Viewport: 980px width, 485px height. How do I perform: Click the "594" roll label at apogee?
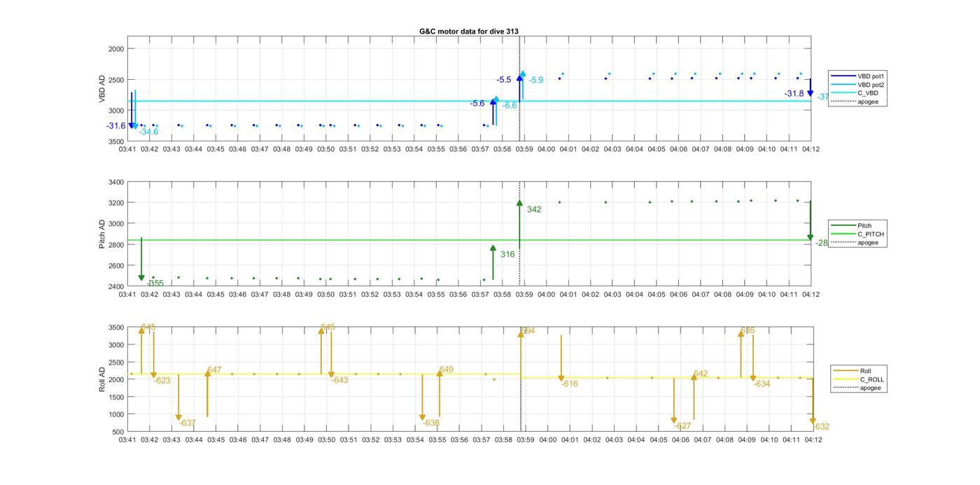tap(528, 331)
